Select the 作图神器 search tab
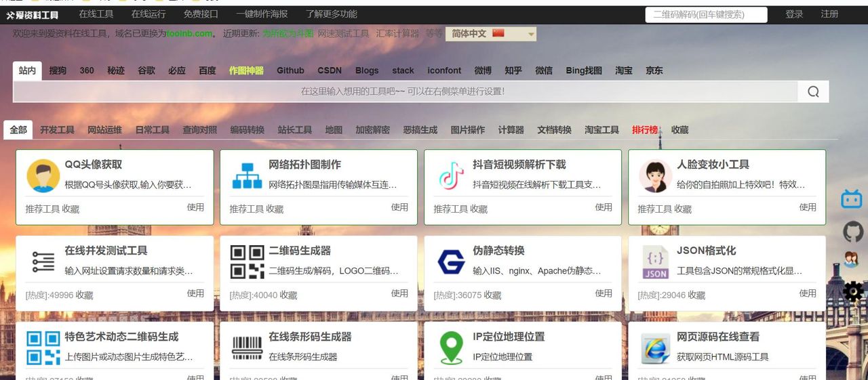 coord(246,70)
